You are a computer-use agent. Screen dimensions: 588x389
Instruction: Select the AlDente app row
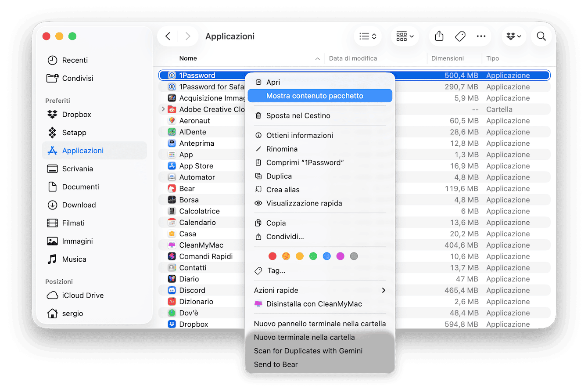[x=354, y=132]
